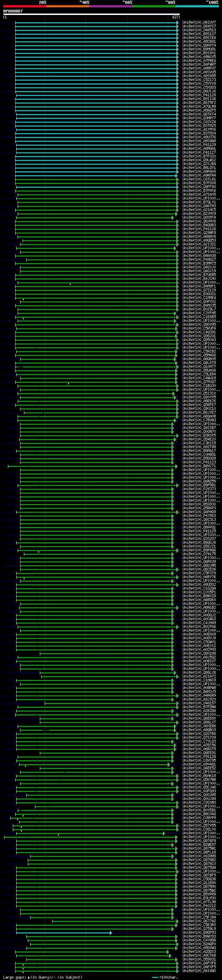Select the UniRef100_Q4KTH3 label
The height and width of the screenshot is (980, 222).
(199, 206)
